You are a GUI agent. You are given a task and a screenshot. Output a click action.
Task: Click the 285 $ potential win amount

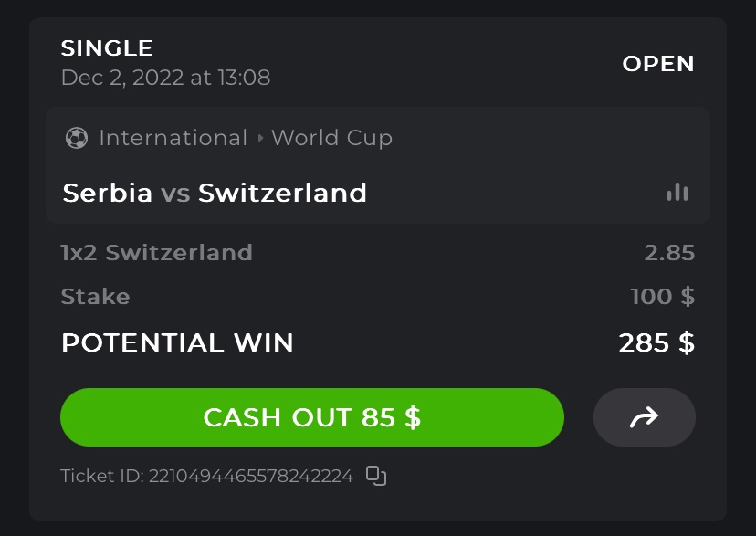tap(656, 342)
